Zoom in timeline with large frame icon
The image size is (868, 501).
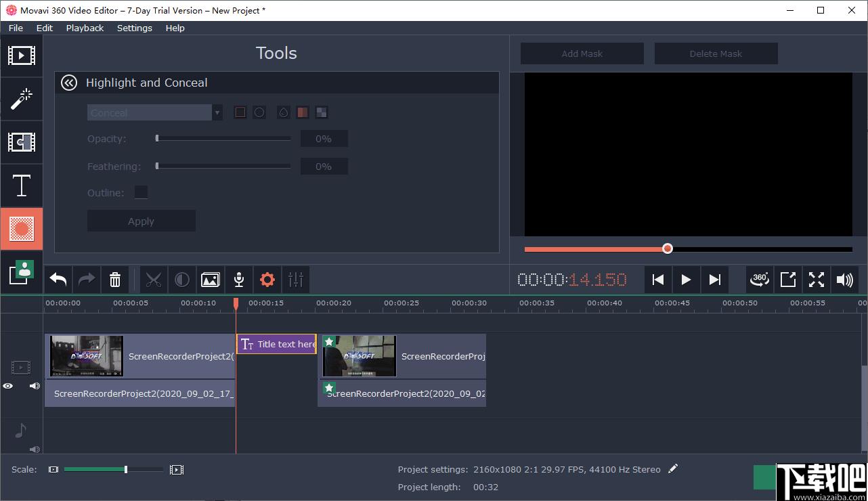tap(177, 469)
